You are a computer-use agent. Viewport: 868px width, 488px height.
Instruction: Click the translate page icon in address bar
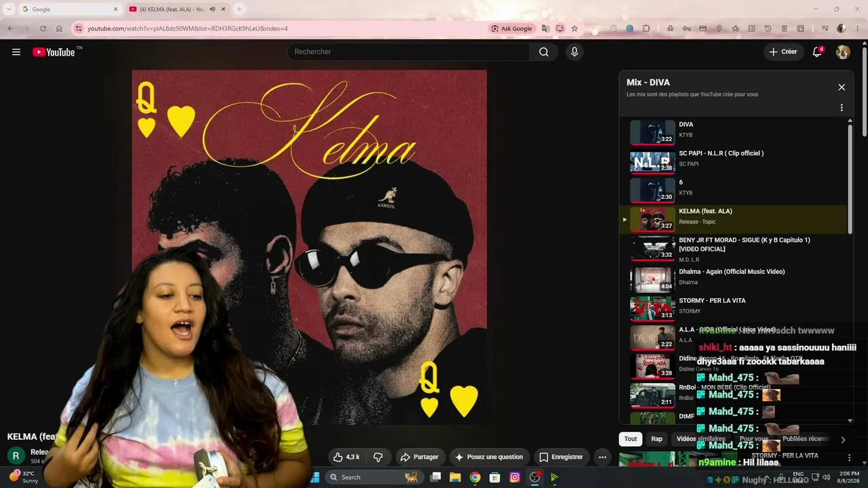pos(545,28)
